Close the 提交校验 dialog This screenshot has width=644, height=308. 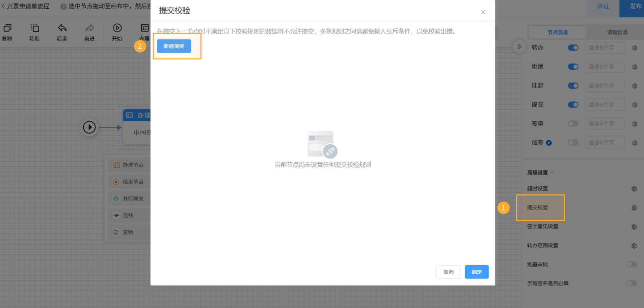pyautogui.click(x=483, y=12)
